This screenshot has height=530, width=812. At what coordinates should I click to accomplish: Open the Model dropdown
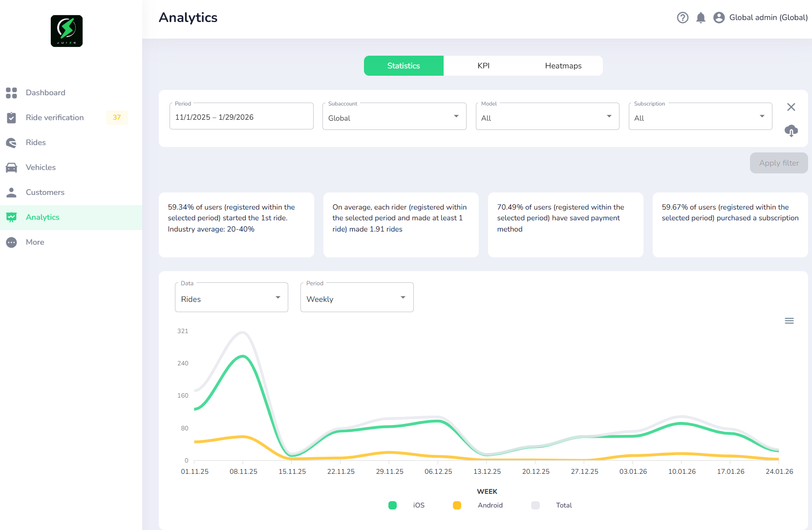[547, 116]
